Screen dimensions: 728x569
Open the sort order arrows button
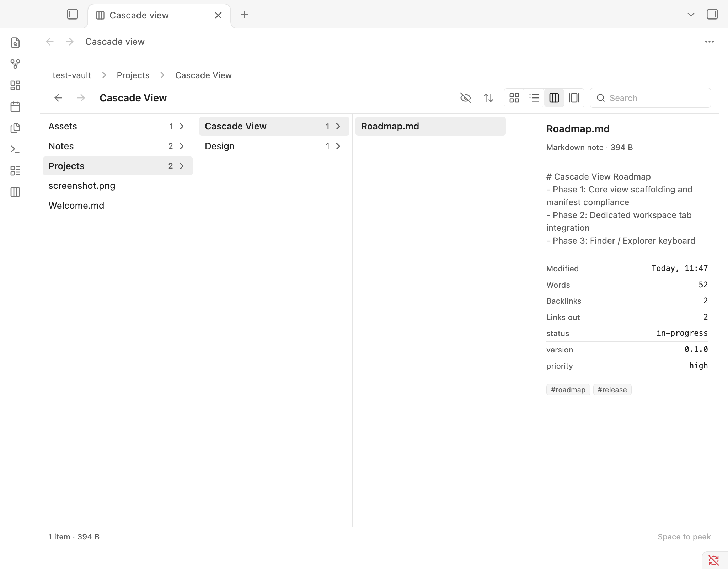coord(488,98)
